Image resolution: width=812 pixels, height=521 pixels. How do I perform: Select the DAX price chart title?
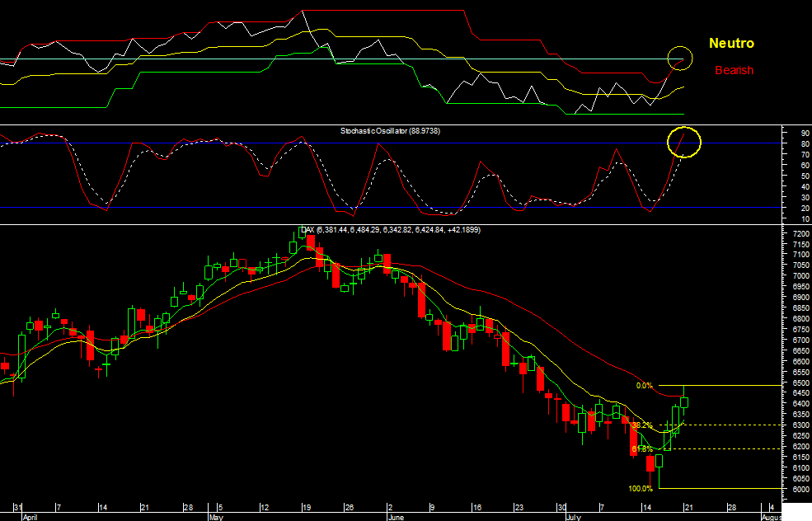pyautogui.click(x=391, y=229)
